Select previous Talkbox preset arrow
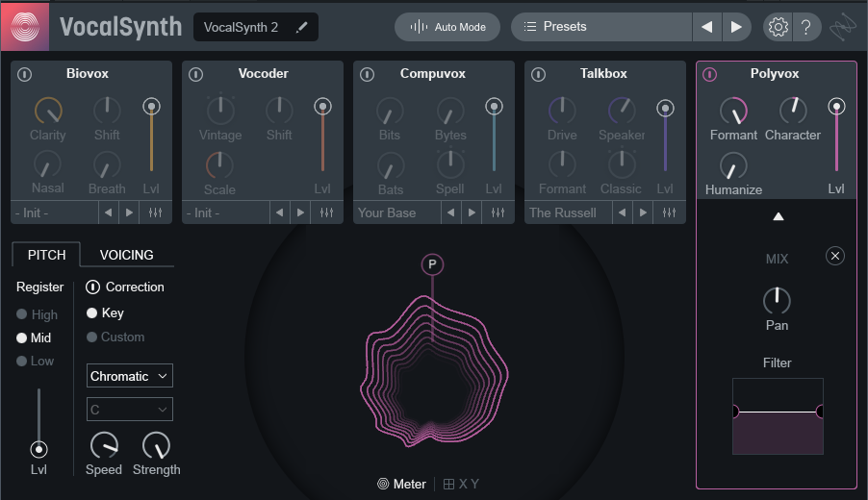 click(623, 212)
